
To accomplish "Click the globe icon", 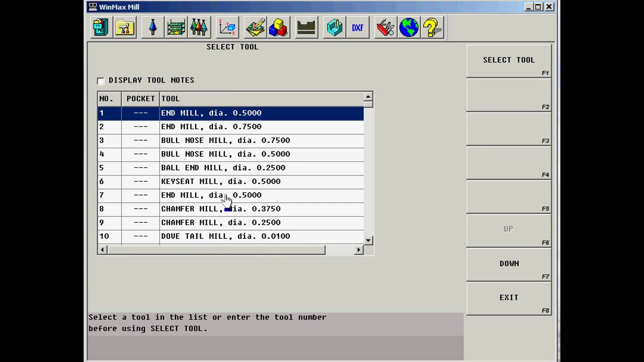I will (x=409, y=27).
